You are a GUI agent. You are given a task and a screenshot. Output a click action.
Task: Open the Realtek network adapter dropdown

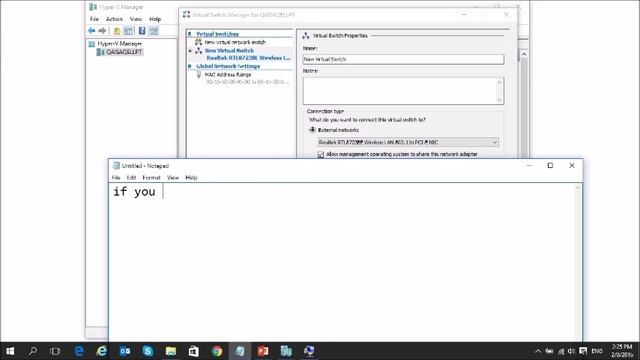[408, 142]
